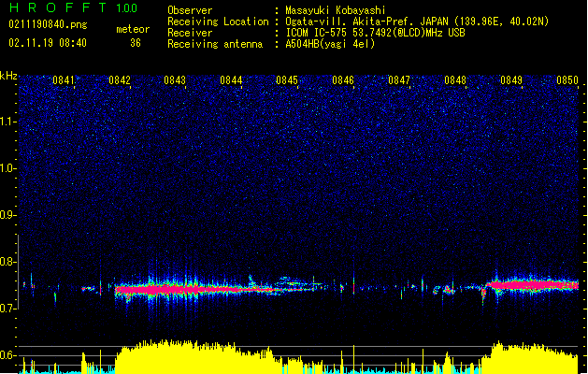
Task: Click the 0843 time marker
Action: tap(175, 80)
